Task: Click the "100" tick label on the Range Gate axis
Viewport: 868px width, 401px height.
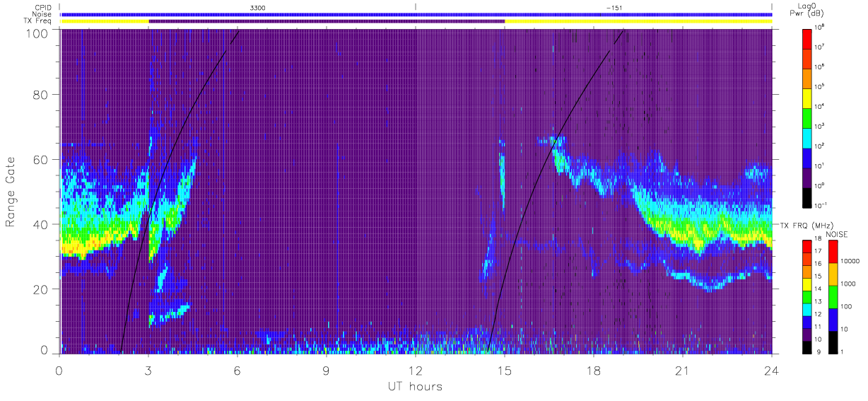Action: pos(37,33)
